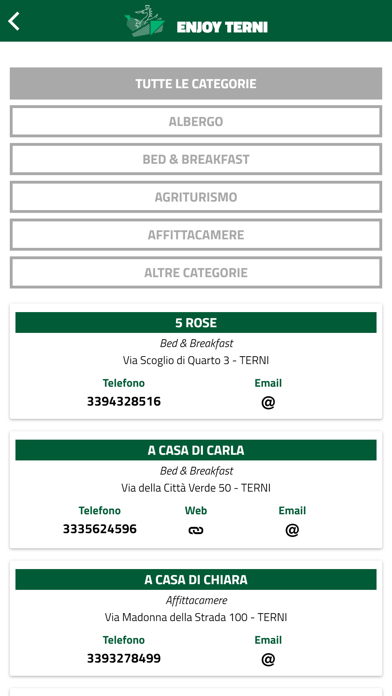392x696 pixels.
Task: Open the A Casa di Carla web link icon
Action: [x=196, y=530]
